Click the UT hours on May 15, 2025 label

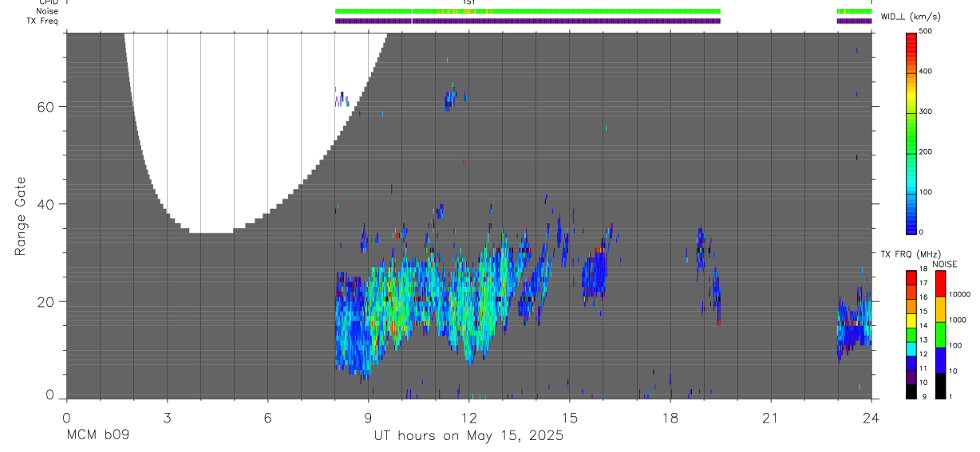click(468, 436)
